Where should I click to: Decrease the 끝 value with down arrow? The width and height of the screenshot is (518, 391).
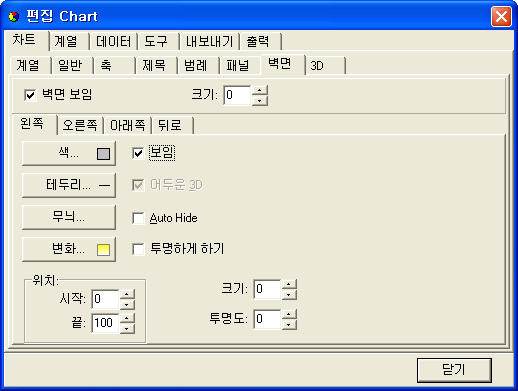pyautogui.click(x=127, y=328)
